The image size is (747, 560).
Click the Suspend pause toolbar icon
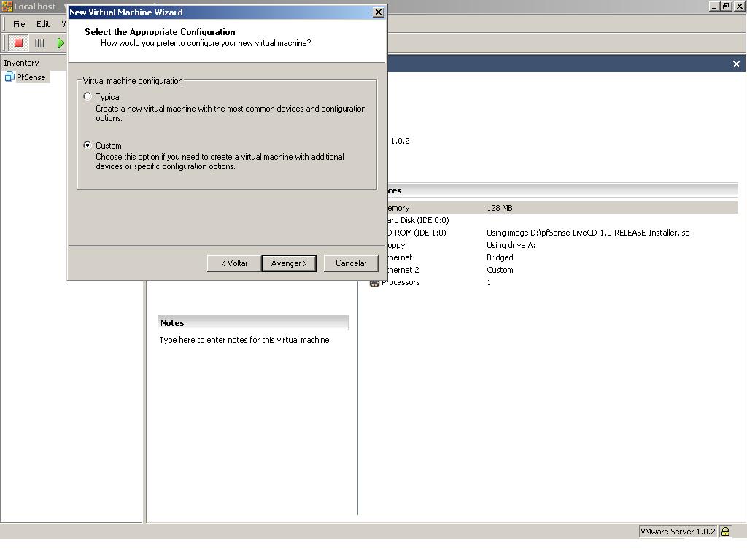point(39,43)
